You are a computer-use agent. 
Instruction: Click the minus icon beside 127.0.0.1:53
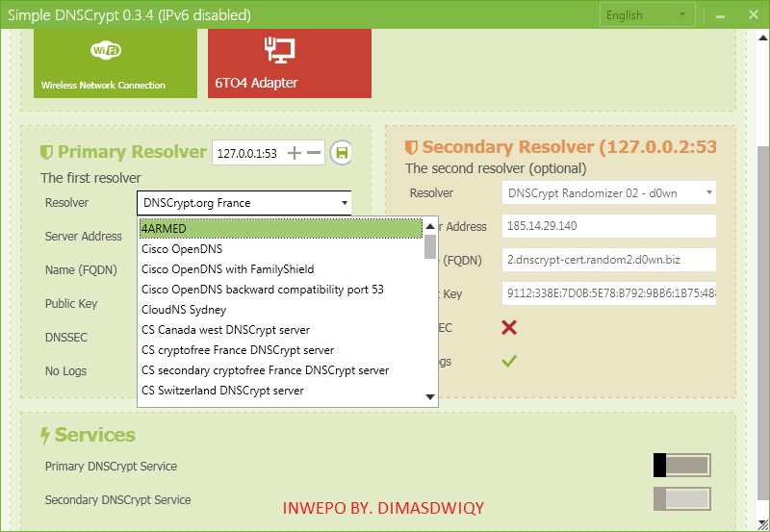314,153
